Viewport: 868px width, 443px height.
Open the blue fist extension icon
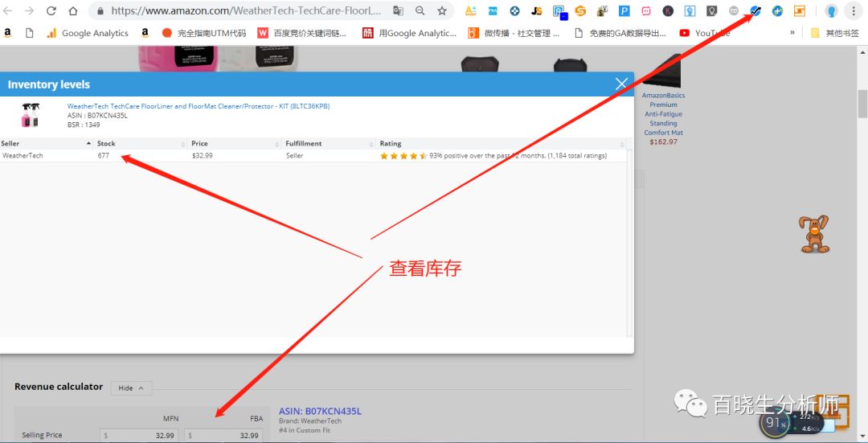(x=690, y=10)
